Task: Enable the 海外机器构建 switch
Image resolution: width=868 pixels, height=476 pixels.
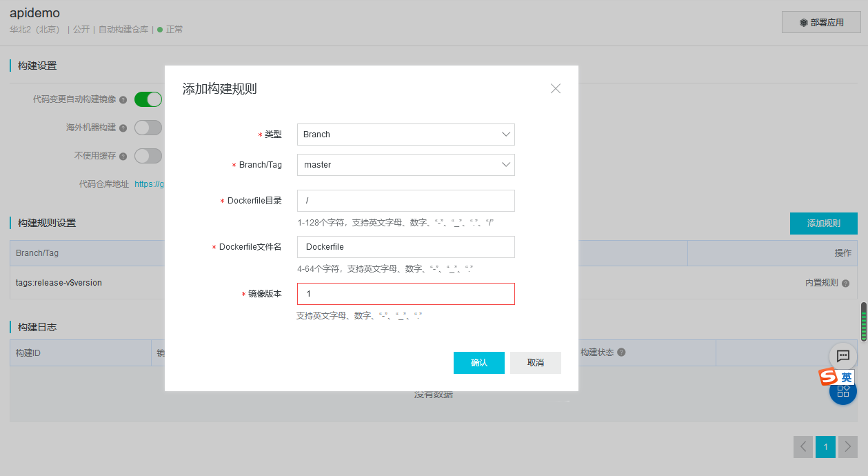Action: tap(148, 128)
